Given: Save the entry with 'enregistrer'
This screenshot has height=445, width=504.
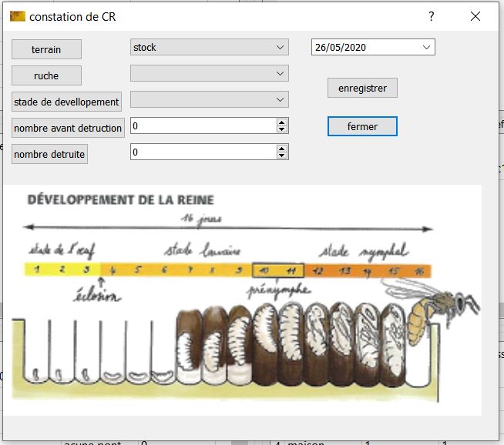Looking at the screenshot, I should (362, 88).
